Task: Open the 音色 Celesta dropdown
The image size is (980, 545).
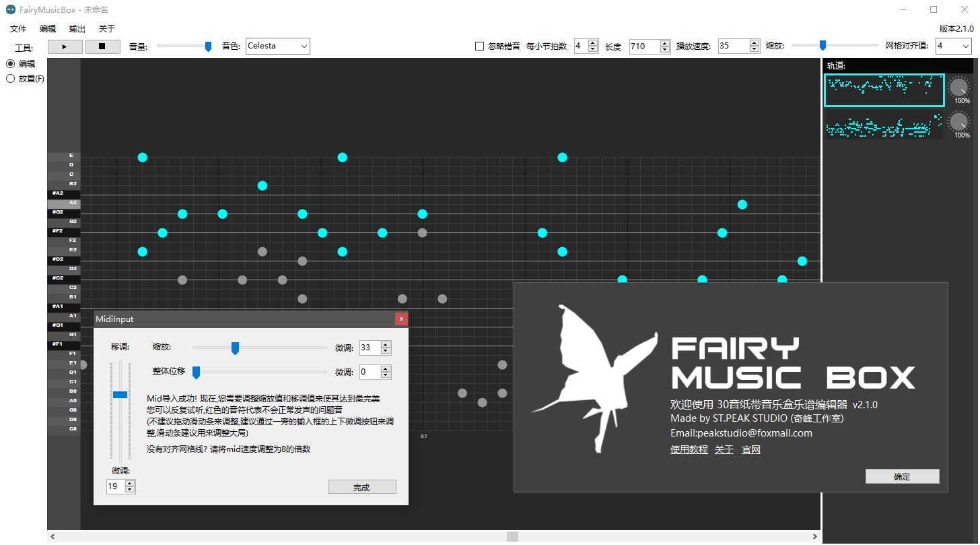Action: pos(277,46)
